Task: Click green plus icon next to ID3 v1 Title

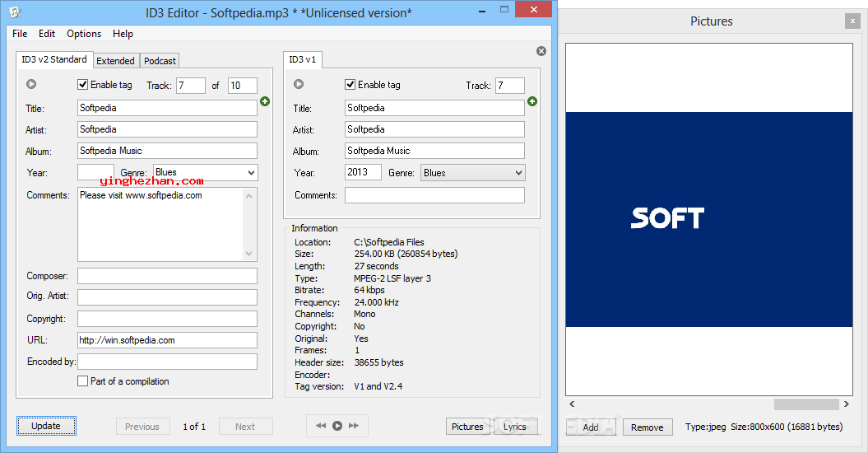Action: tap(532, 101)
